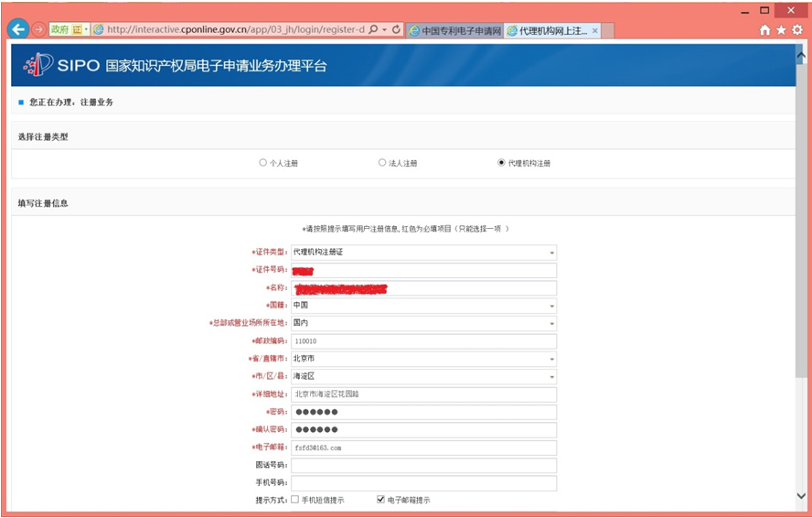Switch to 中国专利电子申请网 tab

(x=454, y=30)
